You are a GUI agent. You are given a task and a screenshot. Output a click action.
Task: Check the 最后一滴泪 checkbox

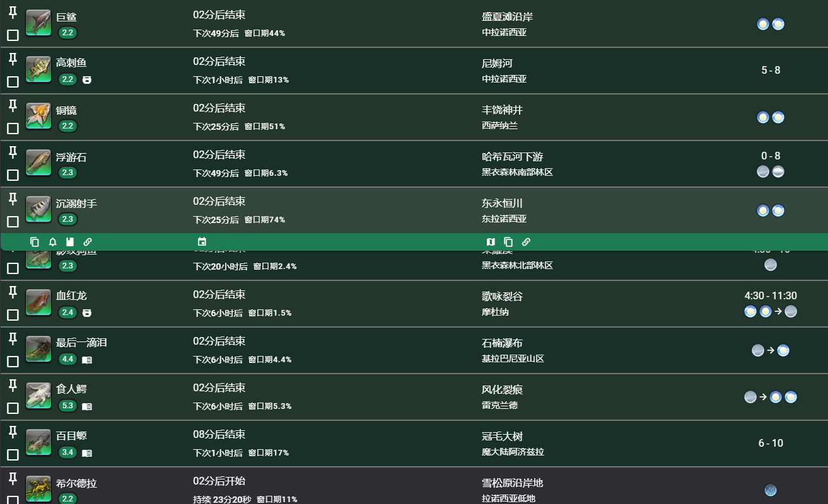point(13,362)
